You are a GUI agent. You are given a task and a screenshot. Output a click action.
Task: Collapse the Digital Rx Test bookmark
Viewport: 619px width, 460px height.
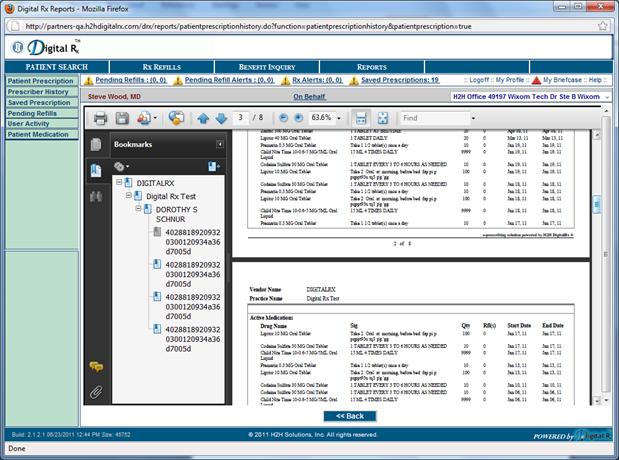[x=129, y=196]
